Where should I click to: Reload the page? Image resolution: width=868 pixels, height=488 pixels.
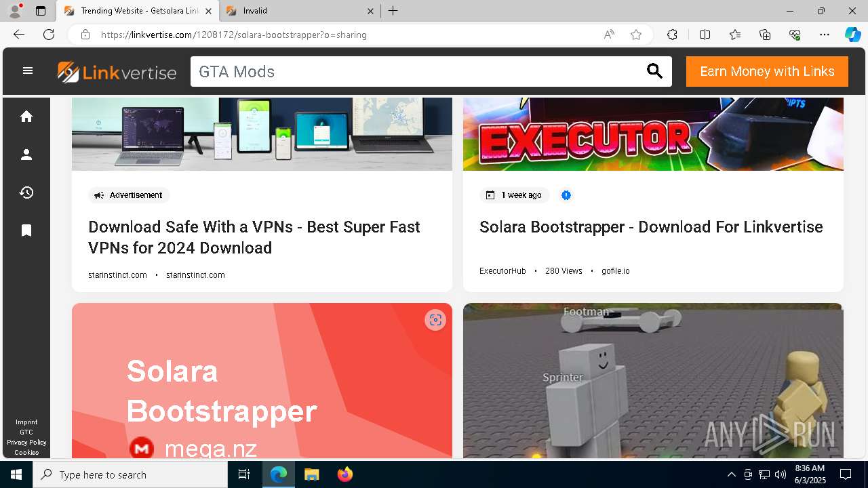[49, 35]
